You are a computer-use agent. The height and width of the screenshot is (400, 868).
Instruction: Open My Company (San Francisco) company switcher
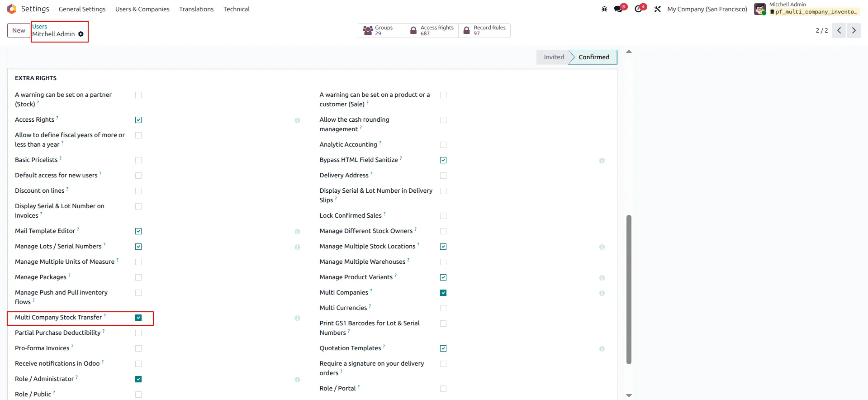(707, 9)
